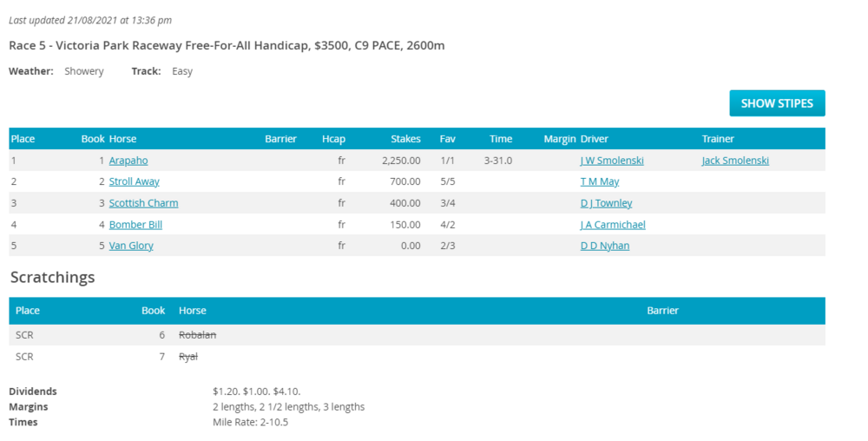Image resolution: width=868 pixels, height=441 pixels.
Task: Select the Scottish Charm horse link
Action: [x=143, y=203]
